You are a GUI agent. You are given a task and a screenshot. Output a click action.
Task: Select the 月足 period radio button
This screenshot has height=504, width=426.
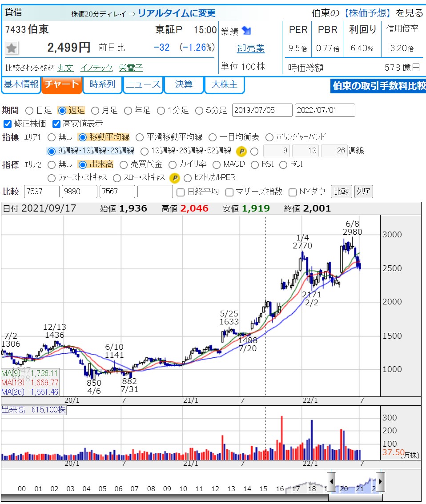click(x=95, y=110)
